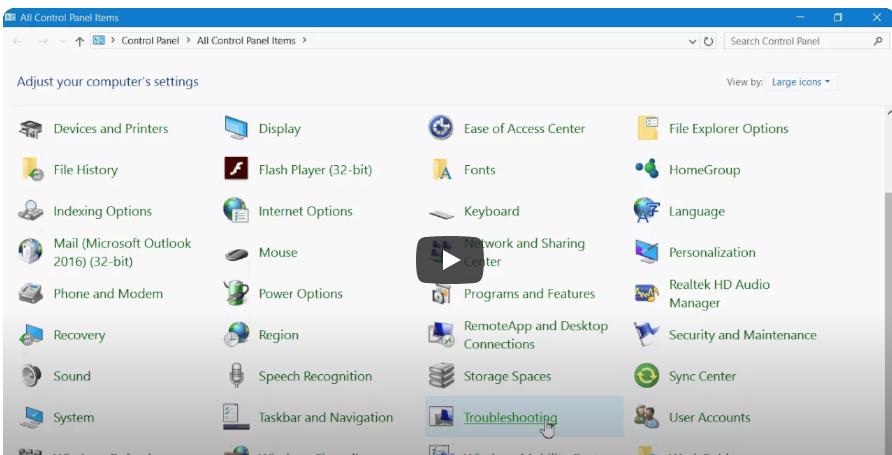Play the video using center play button
Screen dimensions: 892x455
(x=450, y=260)
